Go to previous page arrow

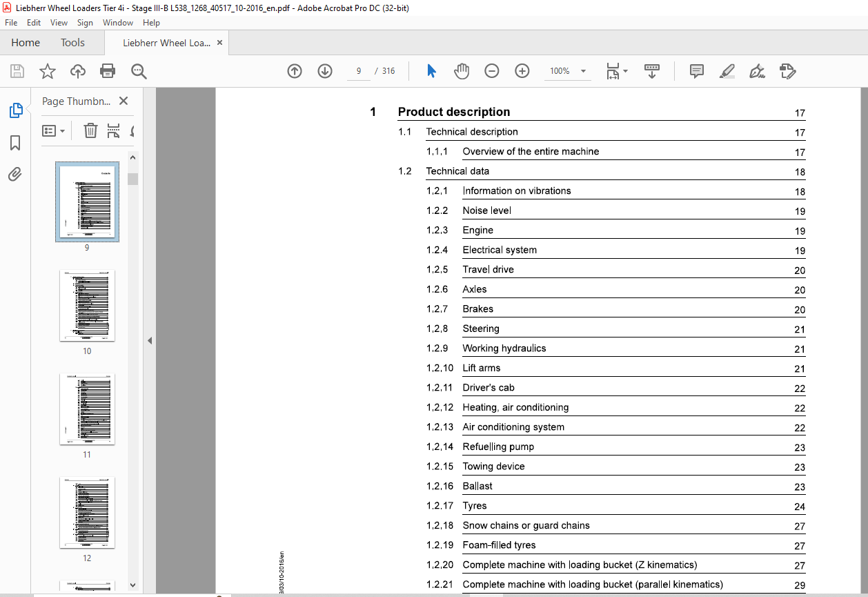coord(295,71)
